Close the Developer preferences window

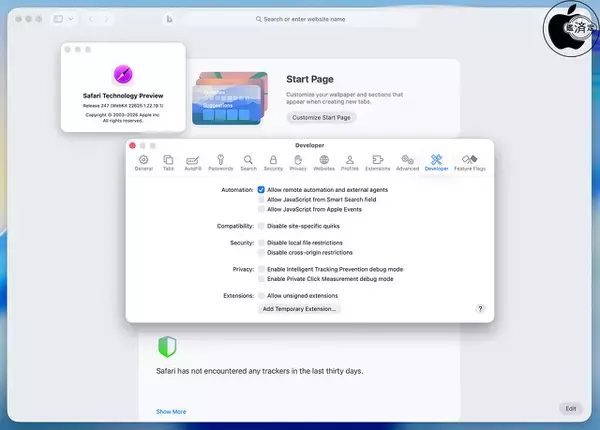coord(132,145)
